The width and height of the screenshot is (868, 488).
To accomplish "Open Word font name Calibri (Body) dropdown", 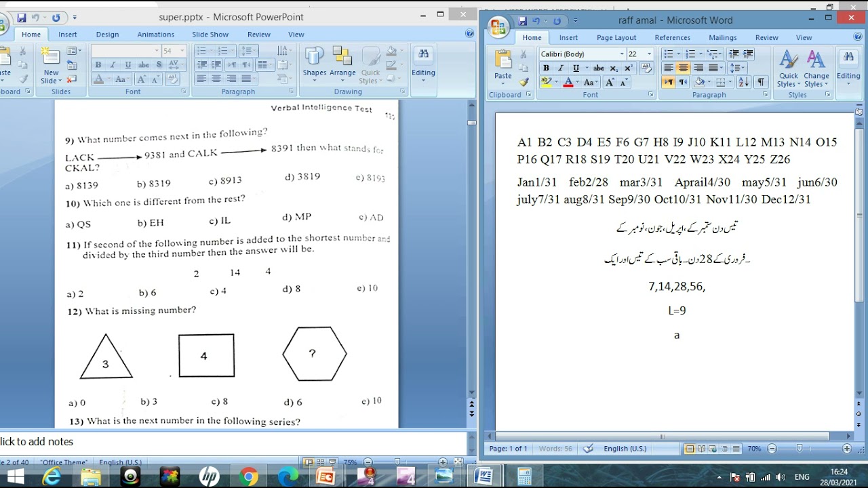I will [x=622, y=54].
